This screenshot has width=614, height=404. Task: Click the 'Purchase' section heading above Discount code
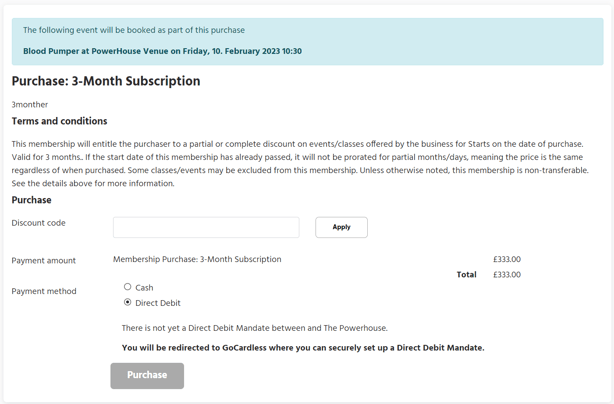31,200
